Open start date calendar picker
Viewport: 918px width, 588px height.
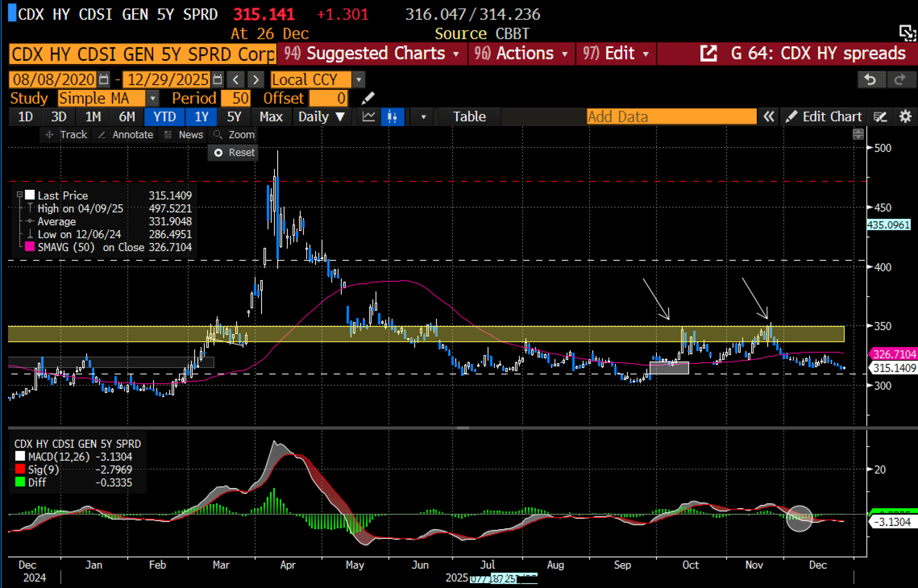104,79
